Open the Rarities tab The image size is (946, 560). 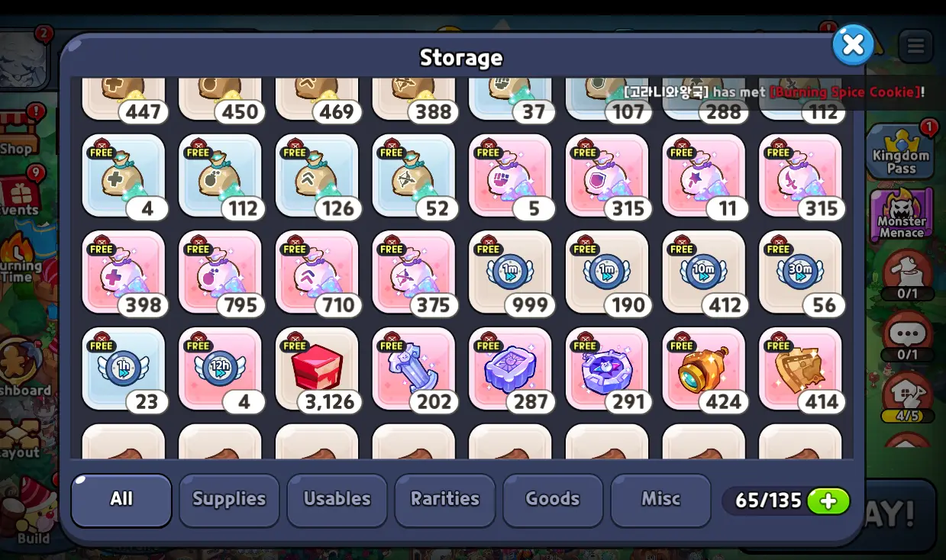point(445,500)
